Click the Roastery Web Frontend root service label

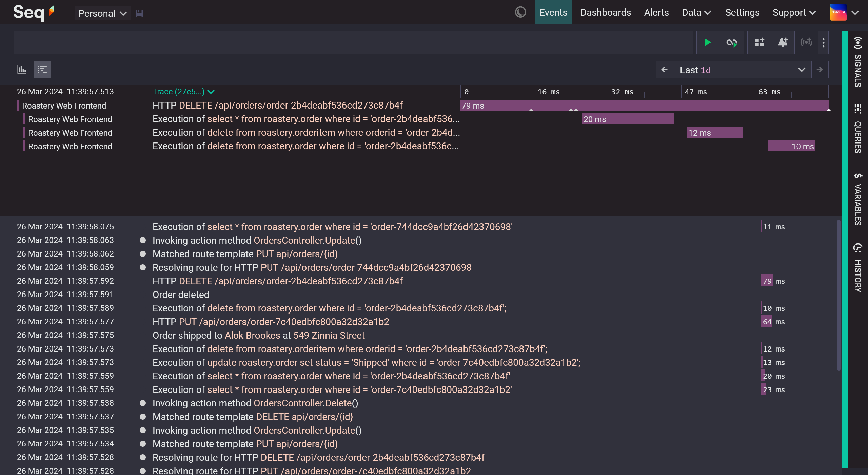[64, 106]
